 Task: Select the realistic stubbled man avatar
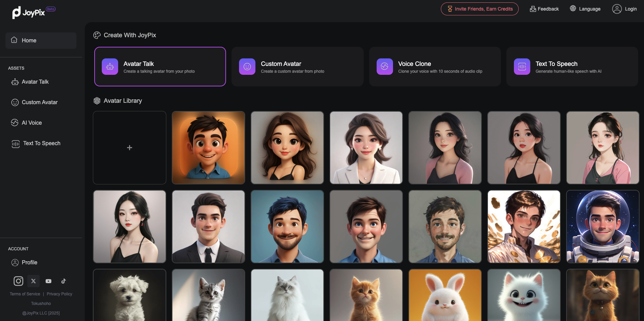coord(445,227)
